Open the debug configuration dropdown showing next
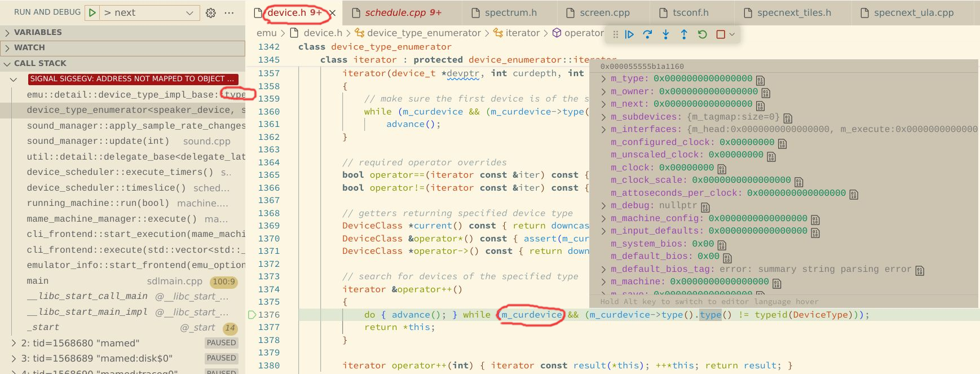 point(150,12)
